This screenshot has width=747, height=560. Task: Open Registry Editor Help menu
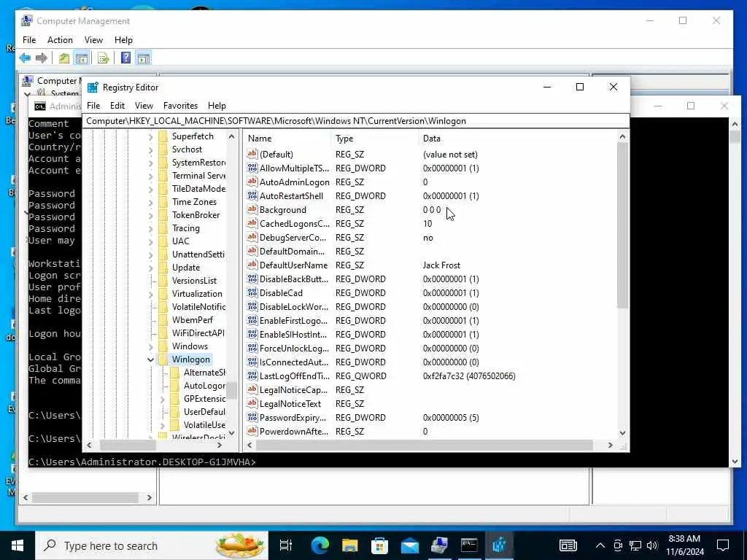[x=217, y=106]
